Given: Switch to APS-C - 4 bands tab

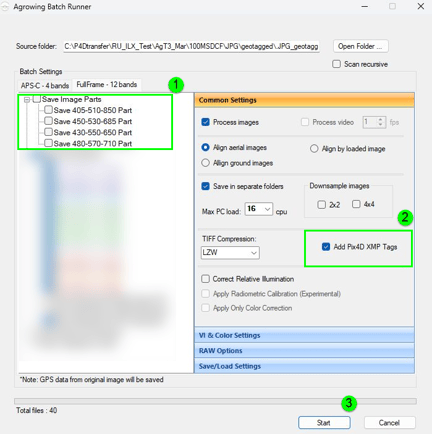Looking at the screenshot, I should pyautogui.click(x=45, y=86).
